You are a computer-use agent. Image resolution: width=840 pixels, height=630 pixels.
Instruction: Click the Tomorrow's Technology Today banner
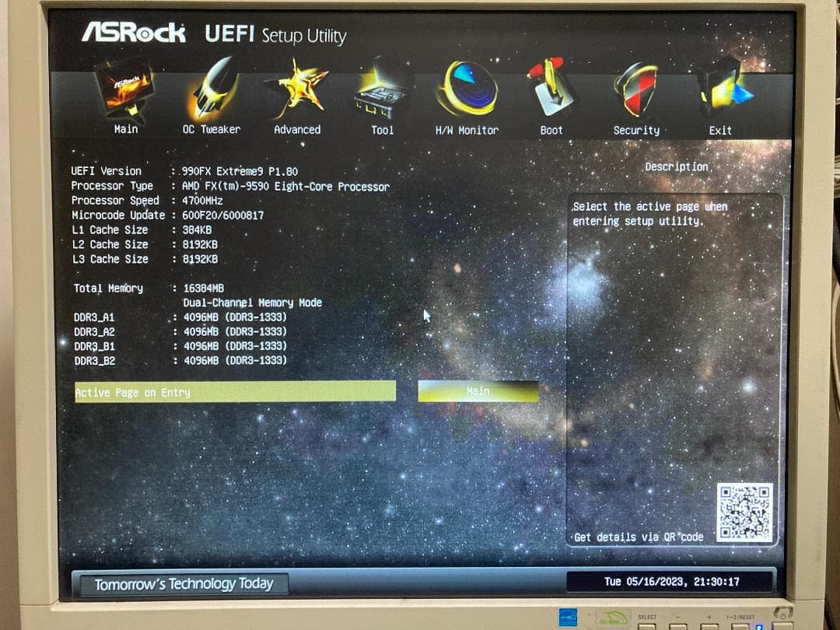pos(181,583)
